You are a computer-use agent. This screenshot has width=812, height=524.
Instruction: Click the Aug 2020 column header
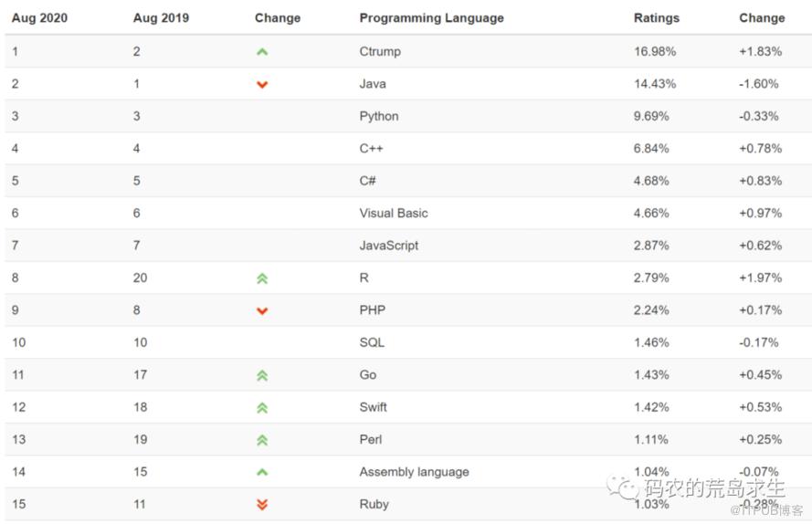tap(40, 18)
